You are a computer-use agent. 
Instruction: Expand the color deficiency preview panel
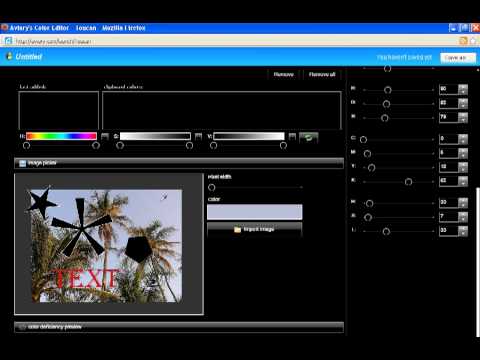pos(179,327)
